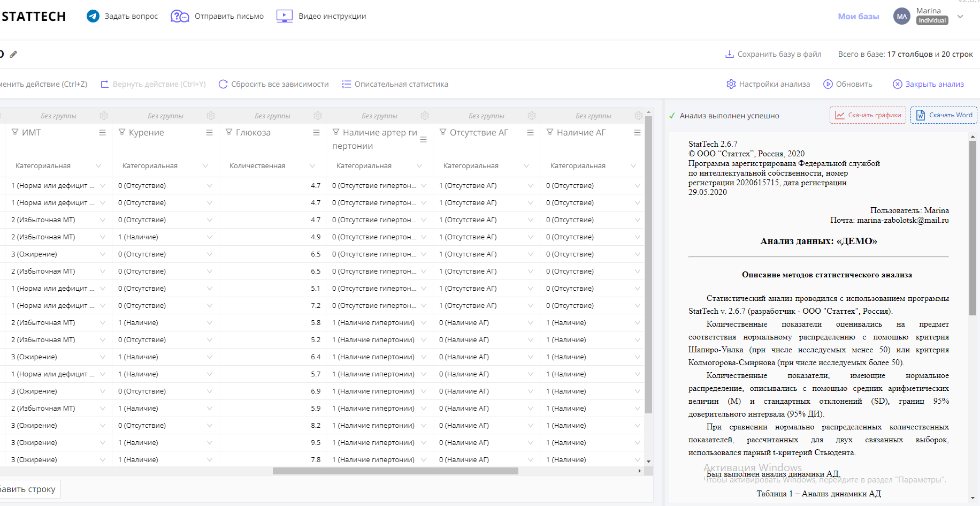Open the hamburger menu of ИМТ column
The height and width of the screenshot is (506, 980).
tap(102, 133)
